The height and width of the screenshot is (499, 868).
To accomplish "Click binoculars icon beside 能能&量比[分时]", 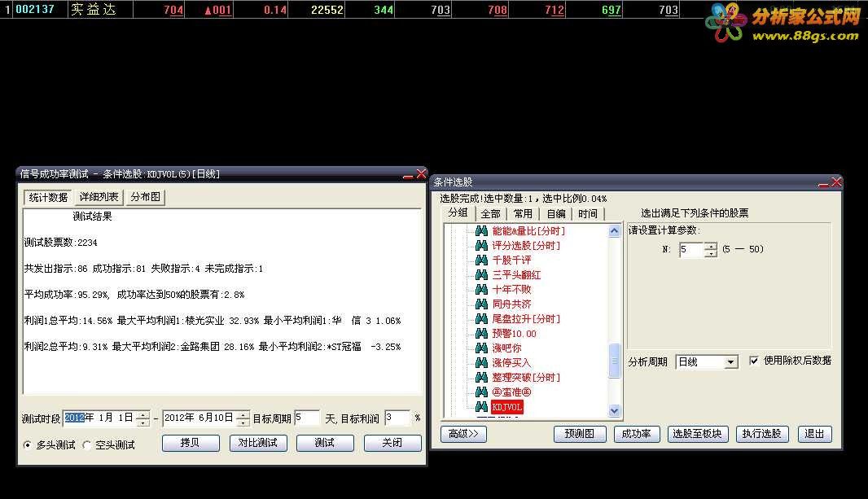I will pos(481,230).
